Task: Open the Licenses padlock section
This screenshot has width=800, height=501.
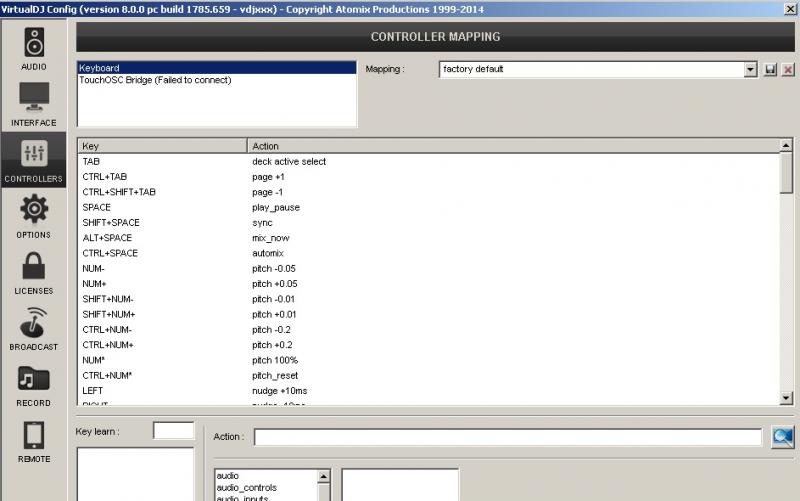Action: (x=34, y=272)
